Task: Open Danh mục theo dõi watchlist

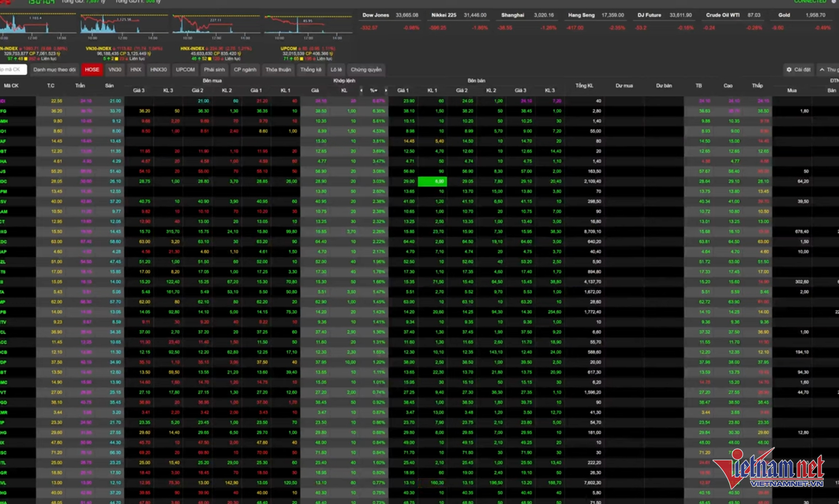Action: (54, 70)
